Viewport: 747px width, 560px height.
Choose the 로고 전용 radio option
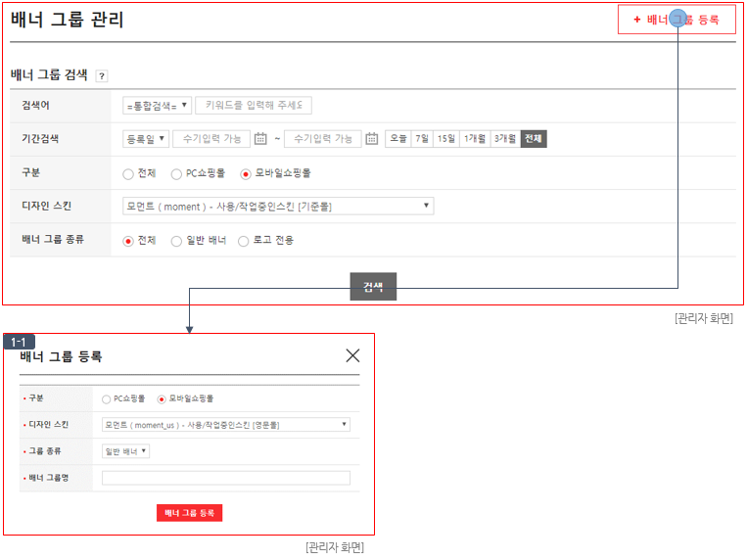tap(244, 240)
